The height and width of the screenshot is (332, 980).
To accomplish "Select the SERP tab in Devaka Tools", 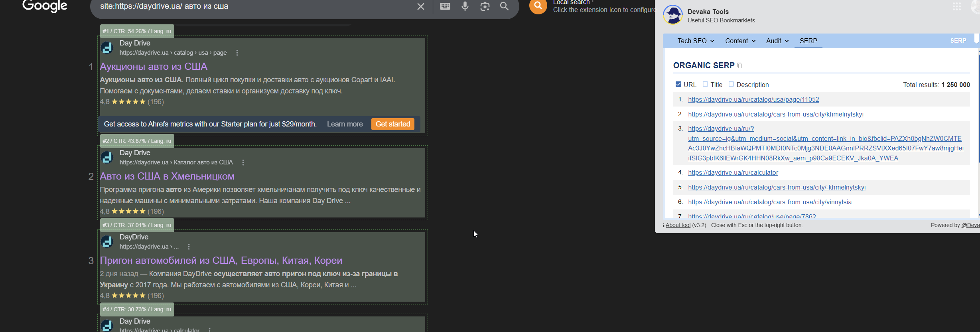I will 808,41.
